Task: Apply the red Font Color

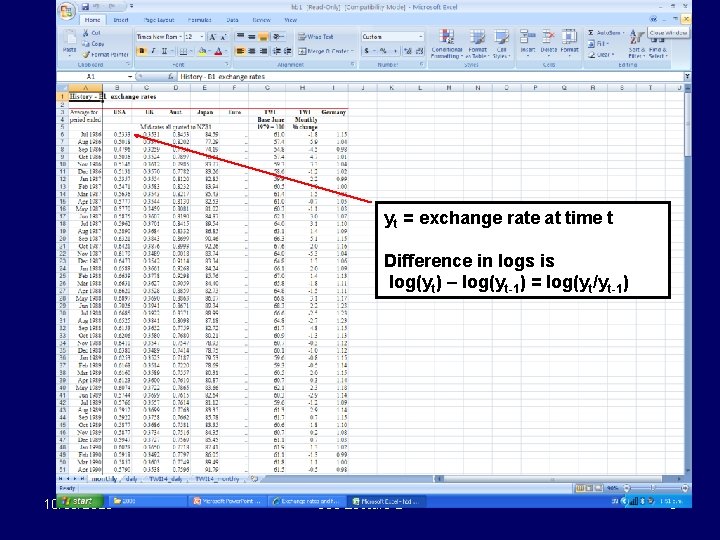Action: click(219, 51)
